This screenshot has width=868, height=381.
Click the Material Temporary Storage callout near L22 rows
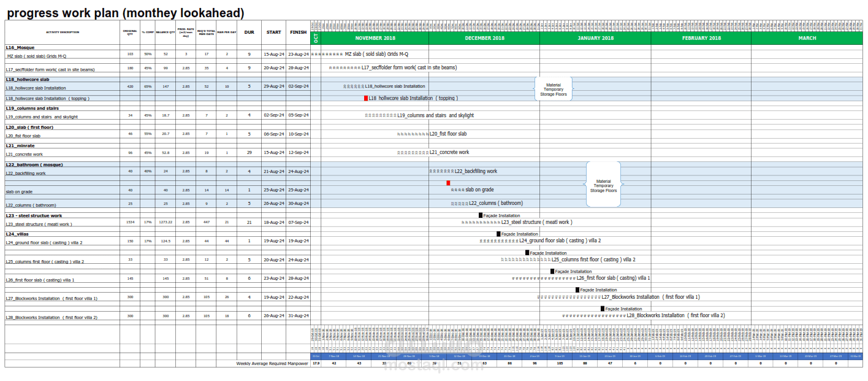pyautogui.click(x=604, y=185)
